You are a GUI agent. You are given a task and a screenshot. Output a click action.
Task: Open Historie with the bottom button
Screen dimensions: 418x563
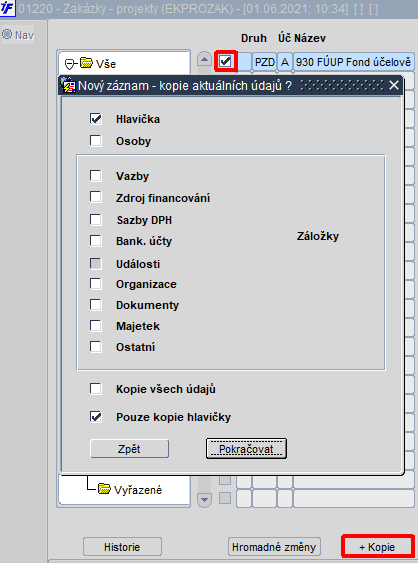tap(122, 547)
